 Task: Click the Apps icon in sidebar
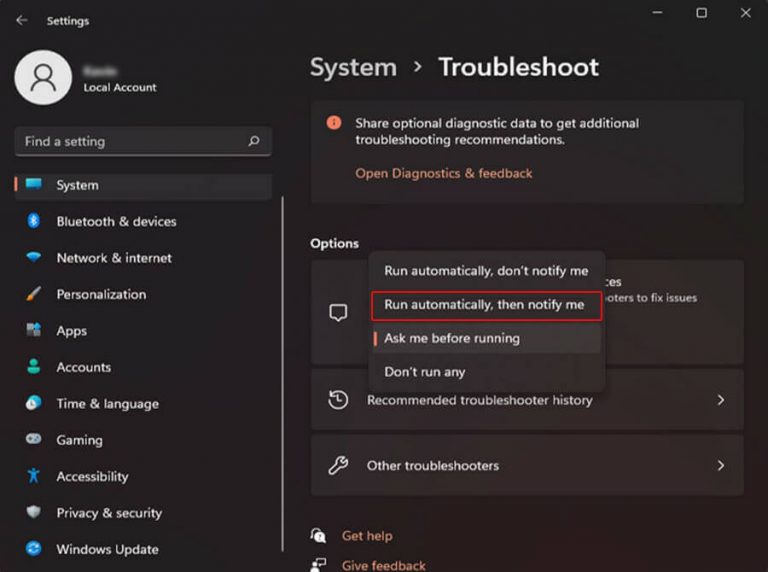34,330
